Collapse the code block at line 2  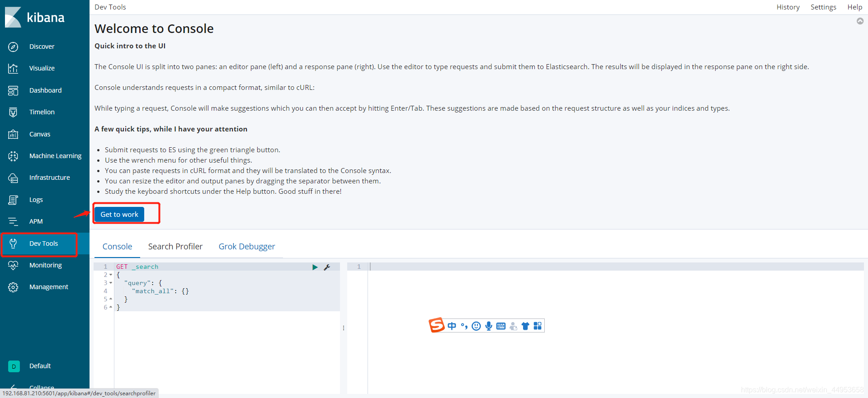point(111,275)
